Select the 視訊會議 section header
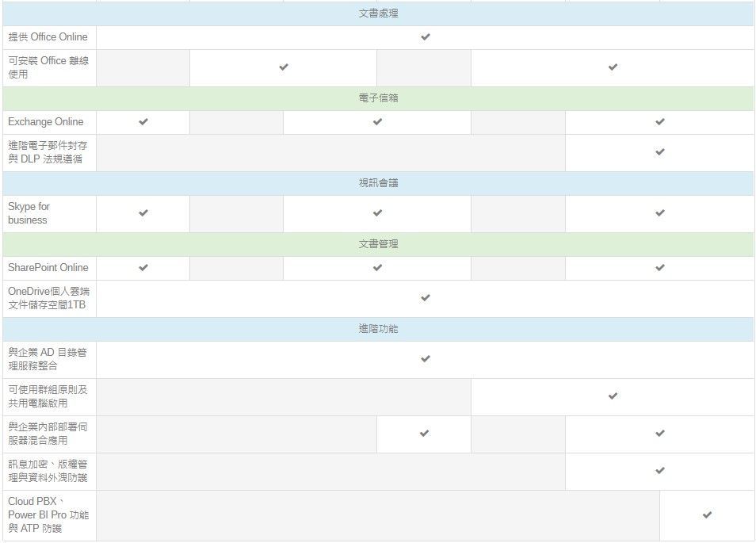 (x=378, y=183)
